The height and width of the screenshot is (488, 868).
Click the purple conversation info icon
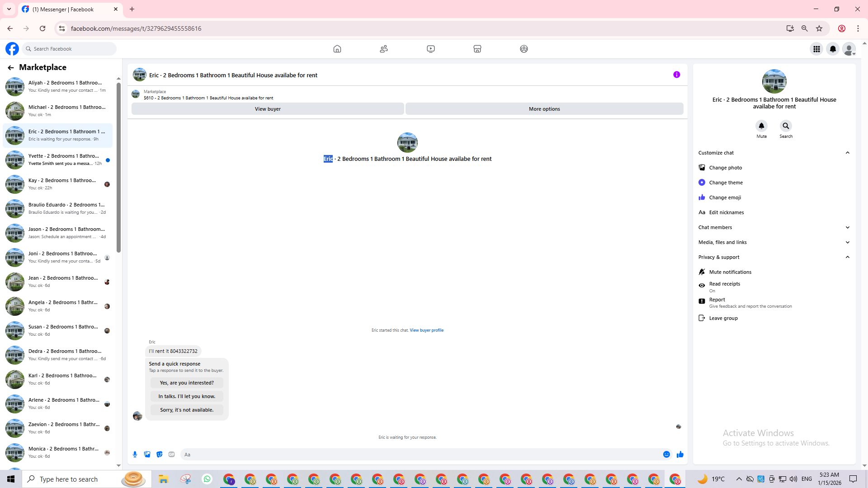[677, 75]
